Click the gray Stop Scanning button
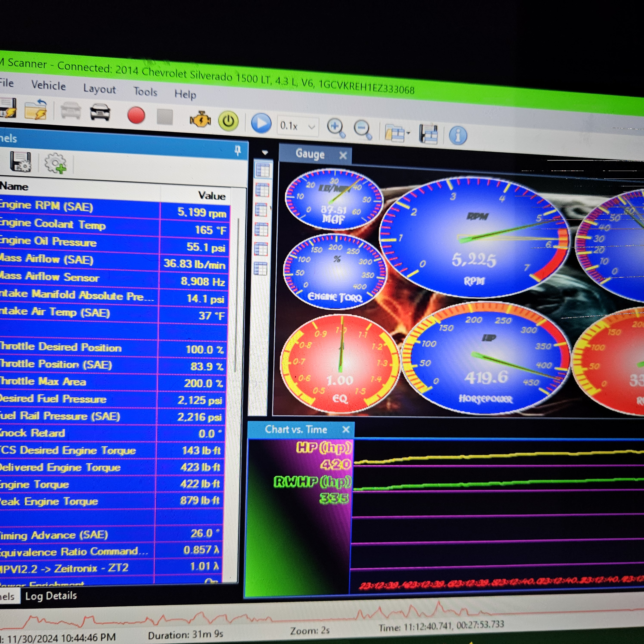 point(165,117)
